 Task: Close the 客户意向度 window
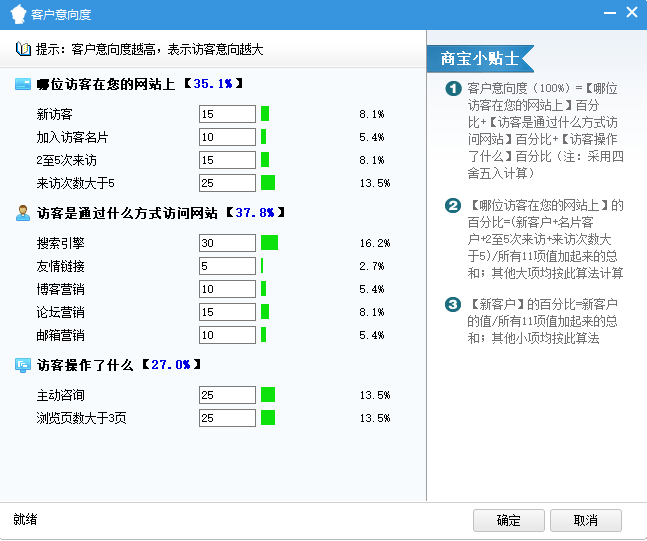click(x=632, y=12)
